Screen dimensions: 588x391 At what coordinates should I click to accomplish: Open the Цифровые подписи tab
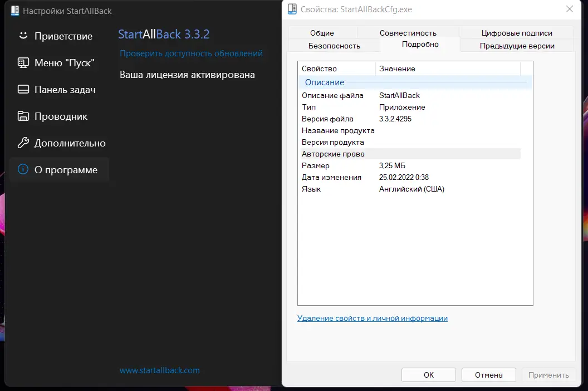click(517, 33)
